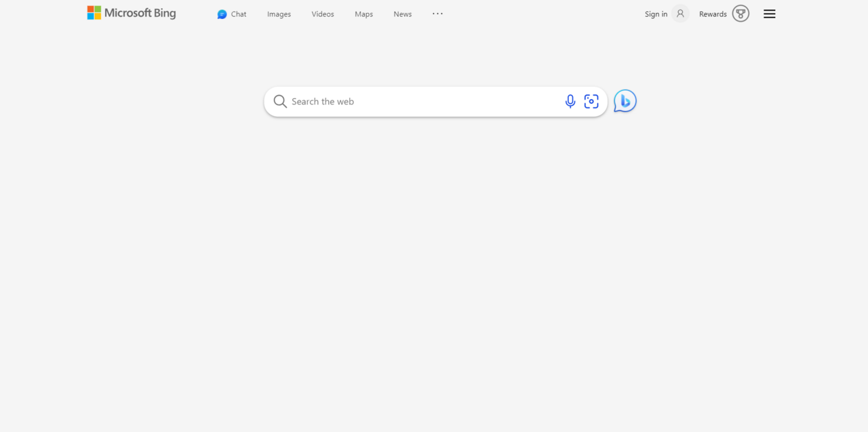868x432 pixels.
Task: Open the Rewards text link
Action: pyautogui.click(x=713, y=14)
